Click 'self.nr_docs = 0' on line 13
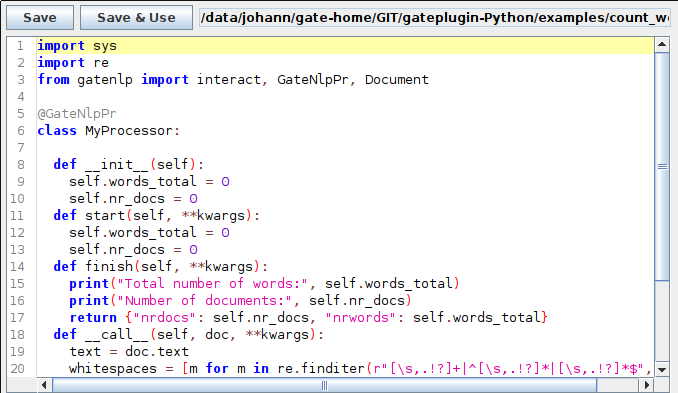This screenshot has width=678, height=393. (x=133, y=250)
